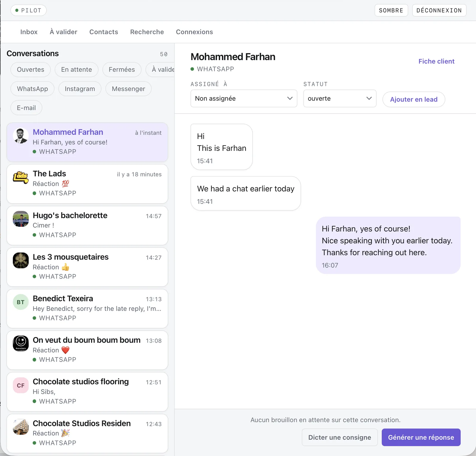Select the party popper emoji reaction
Viewport: 476px width, 456px height.
click(x=65, y=433)
